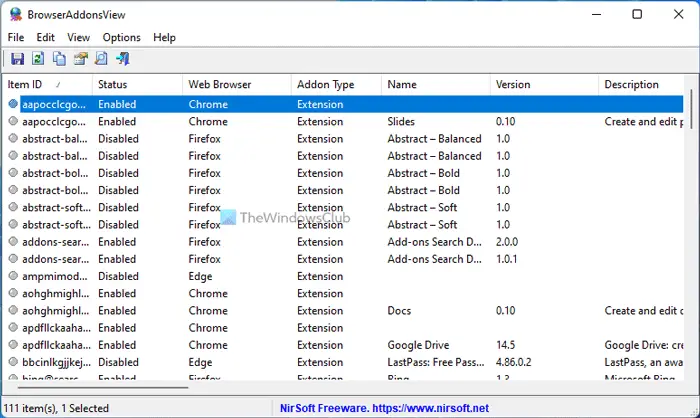Click the 'Google Drive: cre' description cell
The height and width of the screenshot is (418, 700).
coord(644,345)
